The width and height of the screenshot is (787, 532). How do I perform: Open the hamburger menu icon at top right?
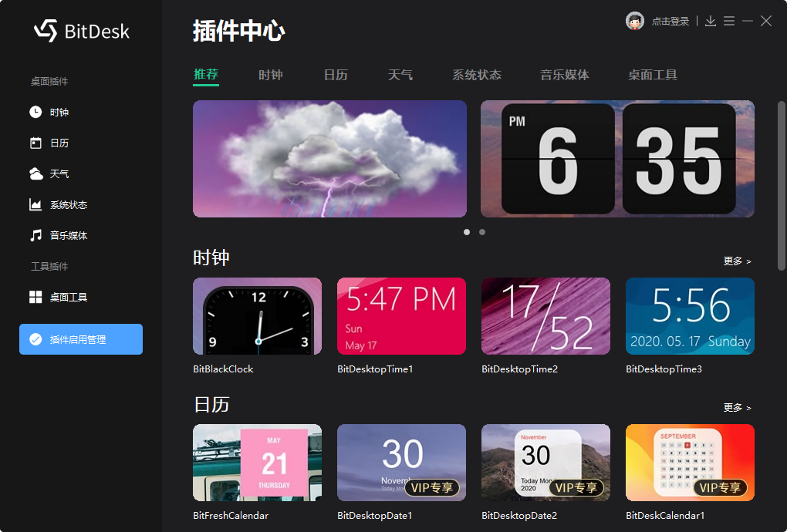point(729,21)
